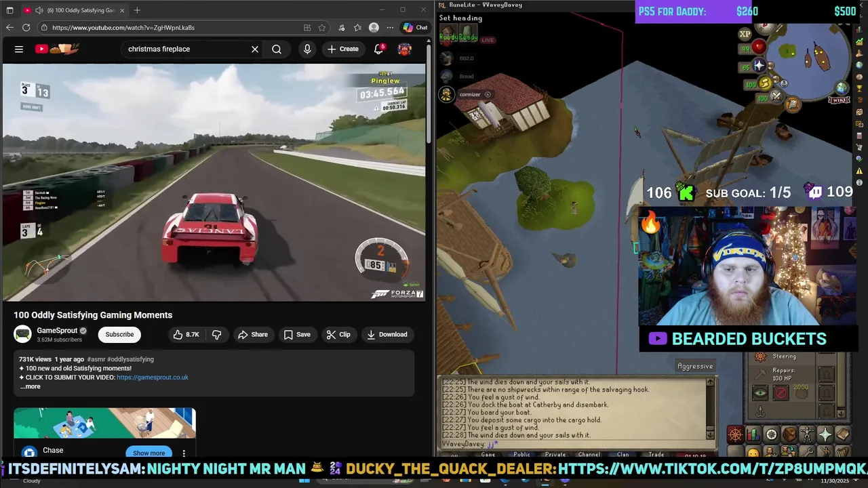
Task: Open the GameSprout channel name
Action: click(x=57, y=331)
